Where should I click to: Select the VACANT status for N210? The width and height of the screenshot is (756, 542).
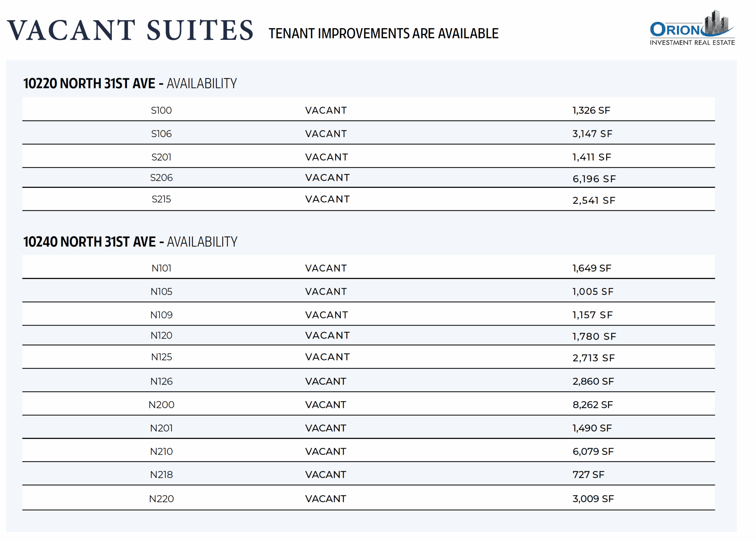(x=326, y=451)
